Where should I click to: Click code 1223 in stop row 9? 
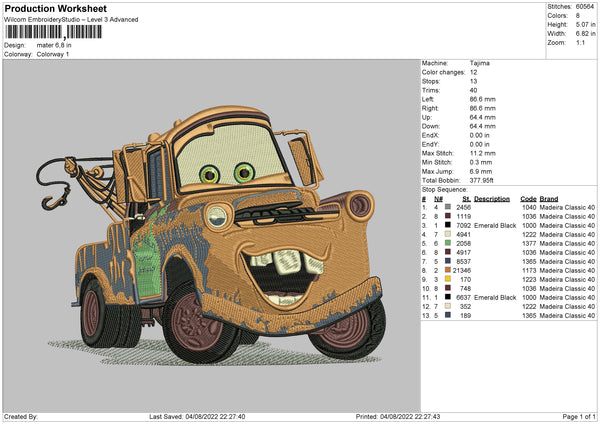click(x=529, y=279)
